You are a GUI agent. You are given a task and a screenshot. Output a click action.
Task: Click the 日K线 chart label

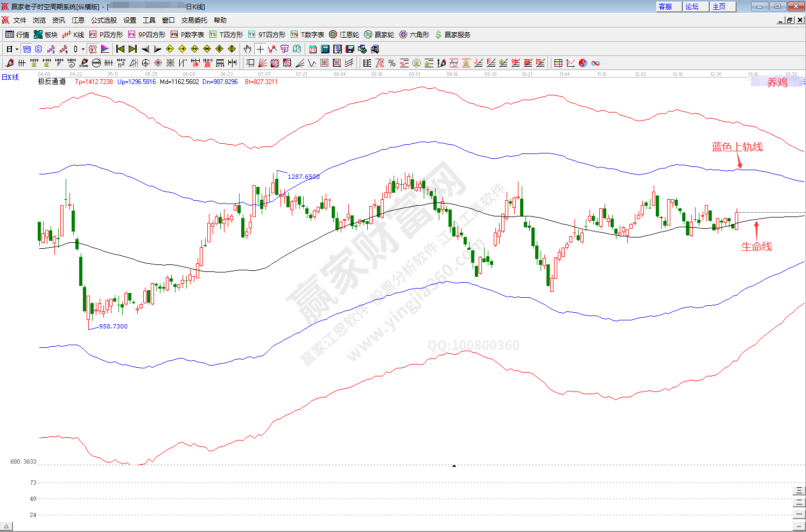coord(10,78)
